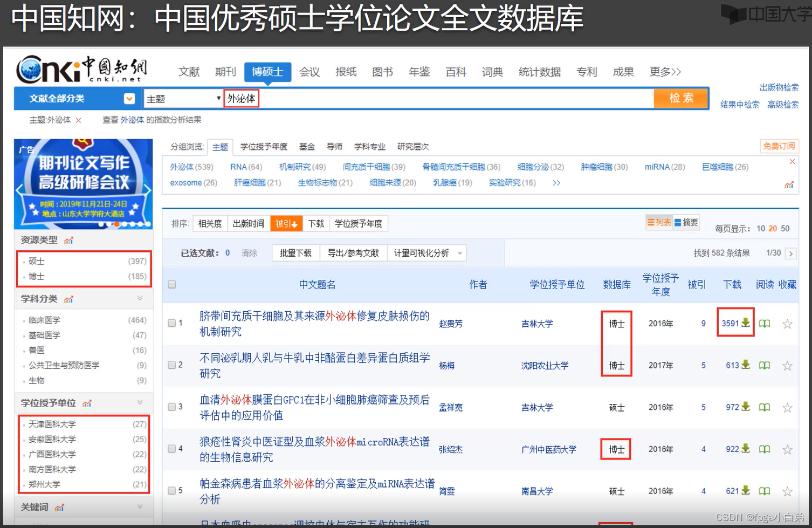Expand the 关键词 section chevron

tap(140, 506)
